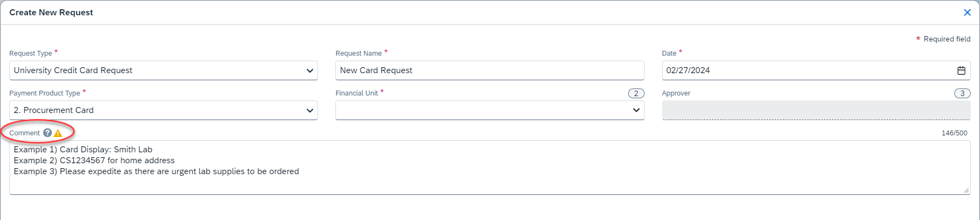This screenshot has width=980, height=220.
Task: Click the yellow warning triangle beside Comment
Action: click(x=58, y=133)
